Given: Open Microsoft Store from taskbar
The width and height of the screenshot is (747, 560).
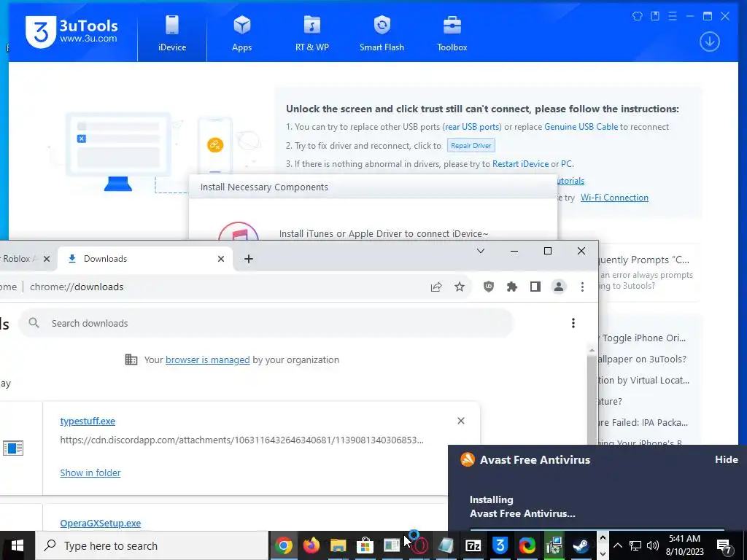Looking at the screenshot, I should (x=365, y=545).
